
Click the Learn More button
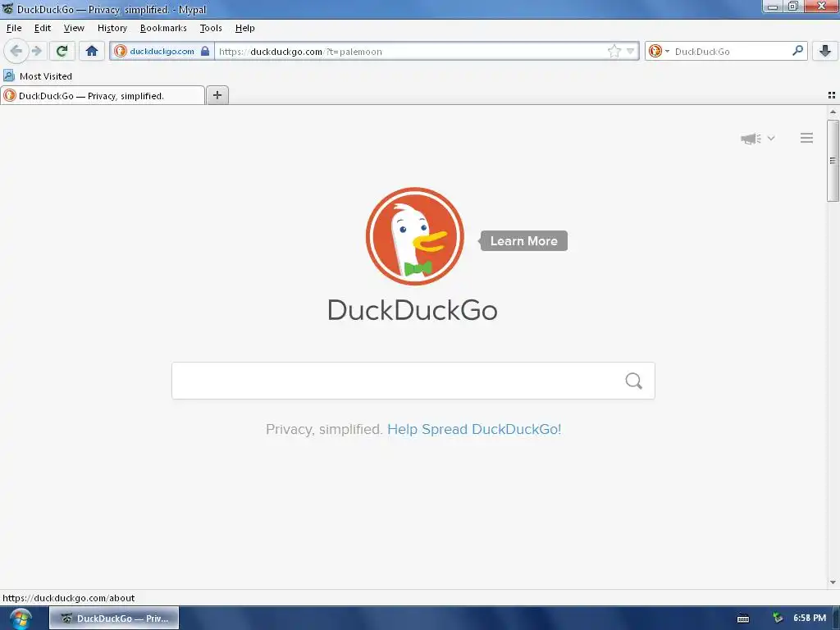pyautogui.click(x=524, y=241)
